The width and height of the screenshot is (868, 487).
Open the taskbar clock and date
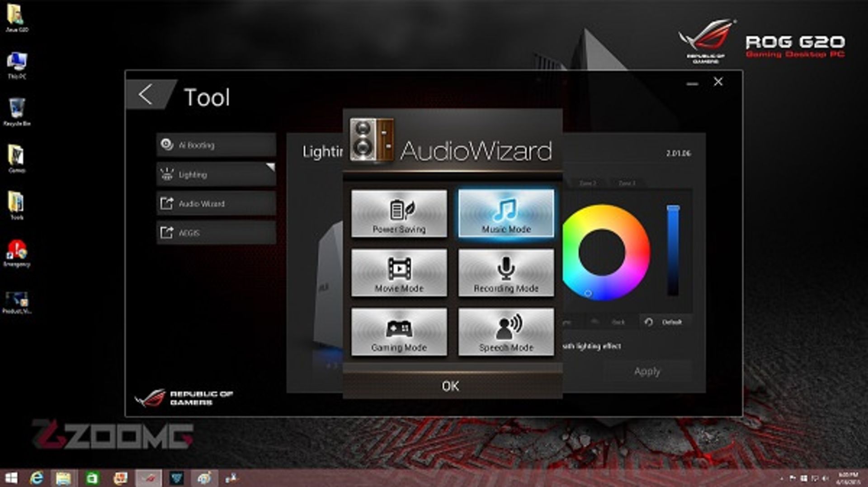click(x=848, y=478)
